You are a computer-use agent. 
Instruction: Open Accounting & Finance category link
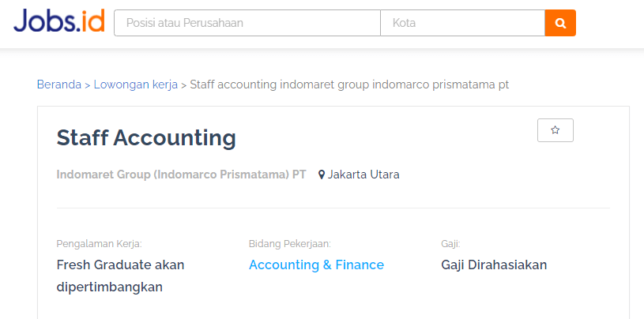click(316, 265)
